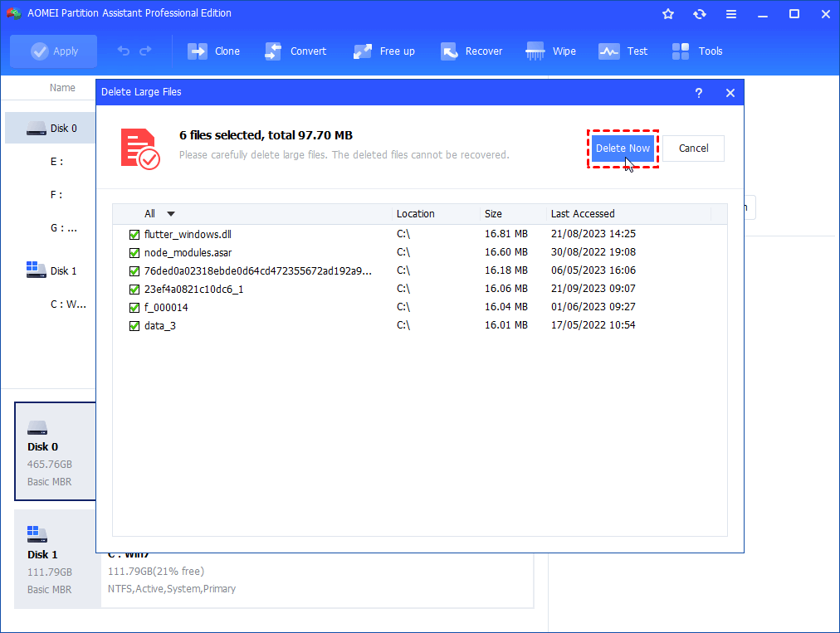
Task: Select the C: W... partition in sidebar
Action: tap(68, 304)
